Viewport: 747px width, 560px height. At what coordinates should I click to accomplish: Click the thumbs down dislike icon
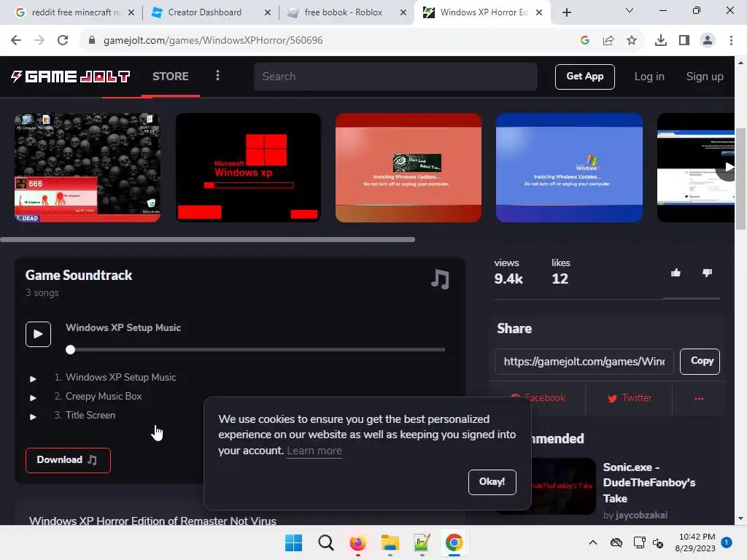pos(707,273)
